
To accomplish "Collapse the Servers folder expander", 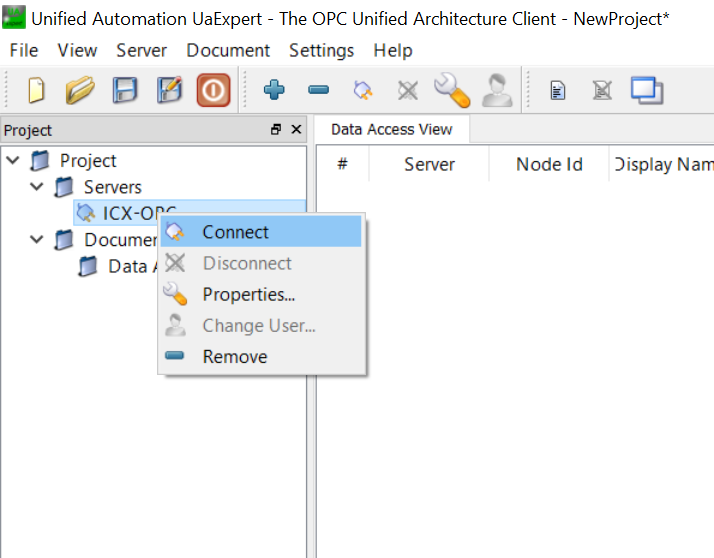I will tap(37, 187).
